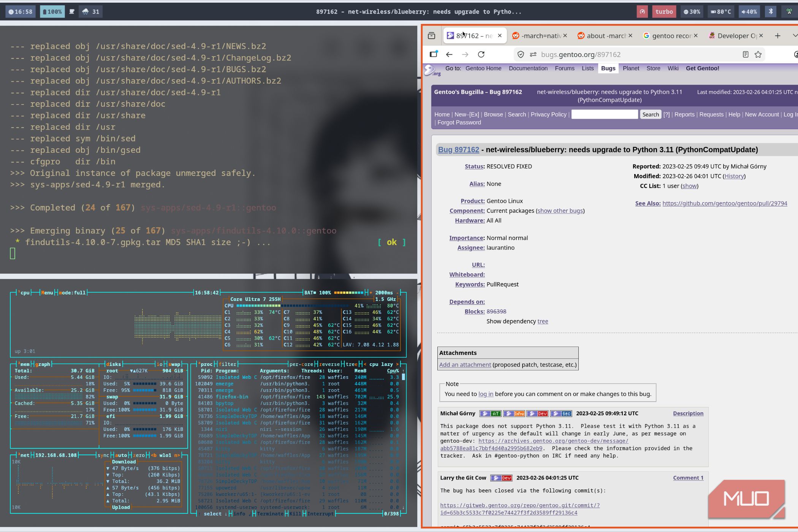Toggle reader view icon in address bar

click(746, 55)
